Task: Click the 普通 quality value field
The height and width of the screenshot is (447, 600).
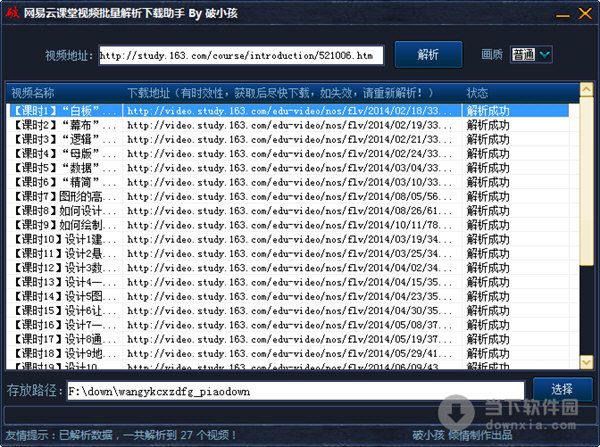Action: coord(524,55)
